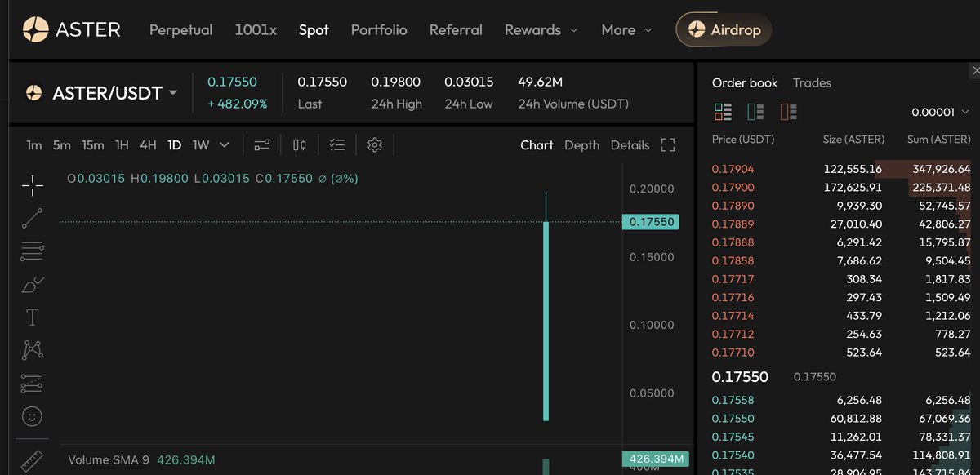Open the indicators checklist icon
This screenshot has height=475, width=980.
point(337,145)
